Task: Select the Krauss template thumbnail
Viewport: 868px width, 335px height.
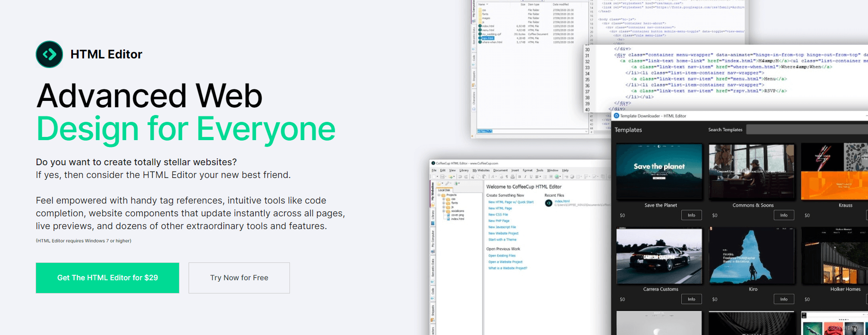Action: 834,172
